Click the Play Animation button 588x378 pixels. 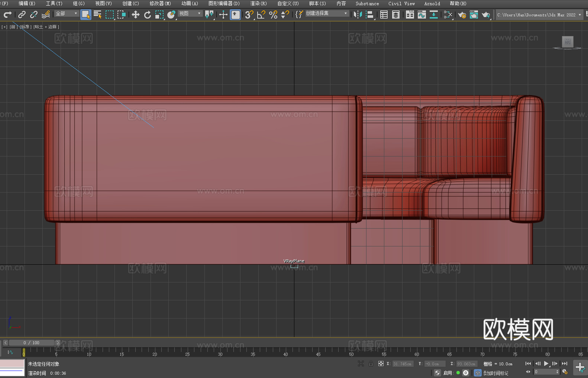click(x=546, y=364)
